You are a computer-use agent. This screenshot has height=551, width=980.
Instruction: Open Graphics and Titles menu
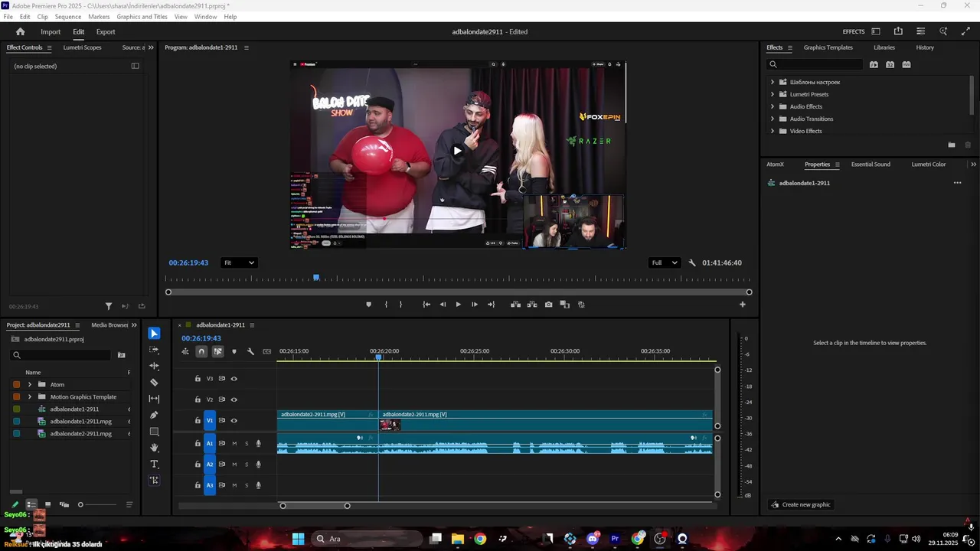coord(142,17)
